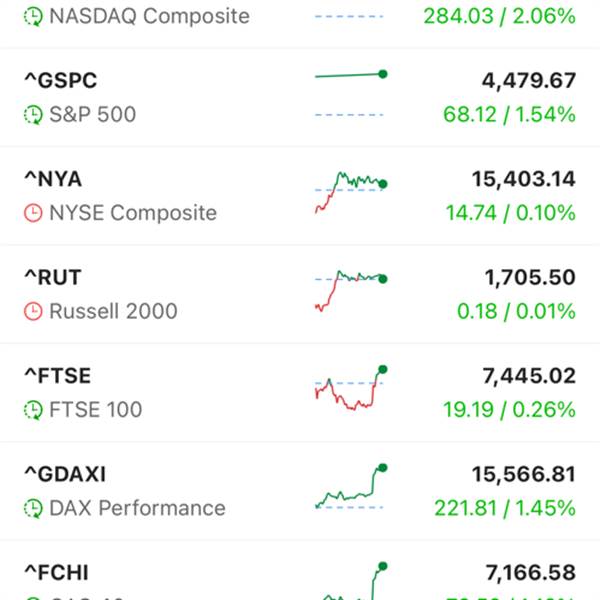Click the green clock icon beside DAX Performance

[x=34, y=508]
